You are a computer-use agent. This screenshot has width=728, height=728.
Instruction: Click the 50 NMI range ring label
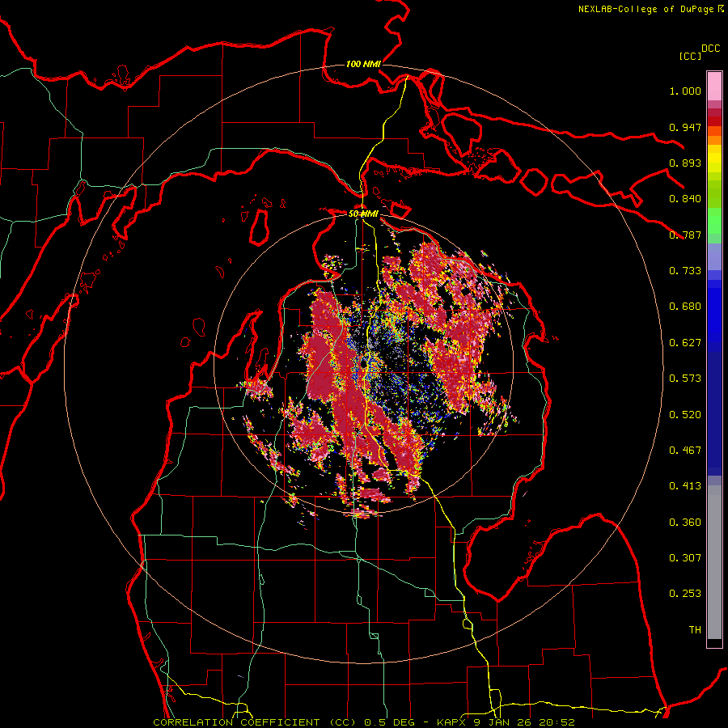point(363,214)
